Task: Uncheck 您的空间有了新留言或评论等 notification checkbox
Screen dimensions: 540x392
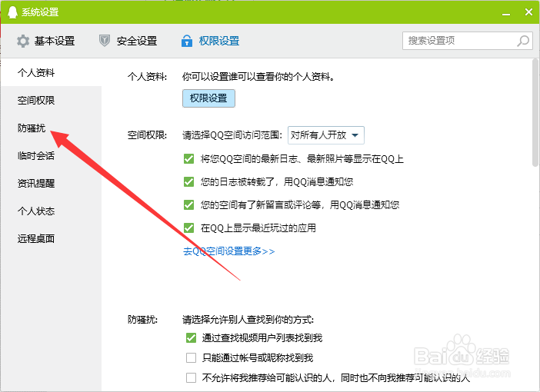Action: pos(188,204)
